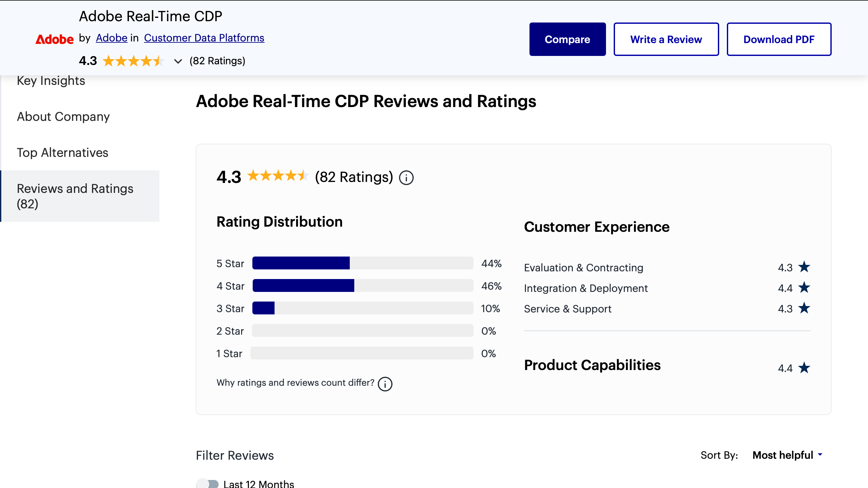The height and width of the screenshot is (488, 868).
Task: Click the Adobe logo in header
Action: pos(54,40)
